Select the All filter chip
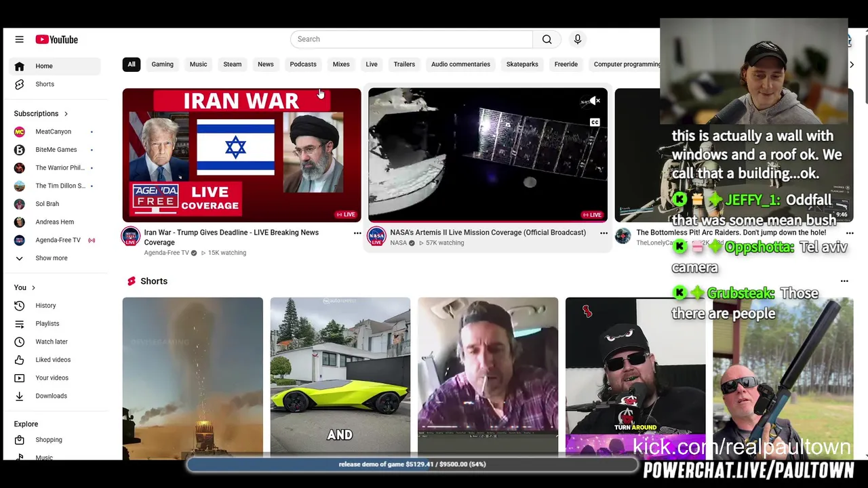Image resolution: width=868 pixels, height=488 pixels. coord(132,64)
